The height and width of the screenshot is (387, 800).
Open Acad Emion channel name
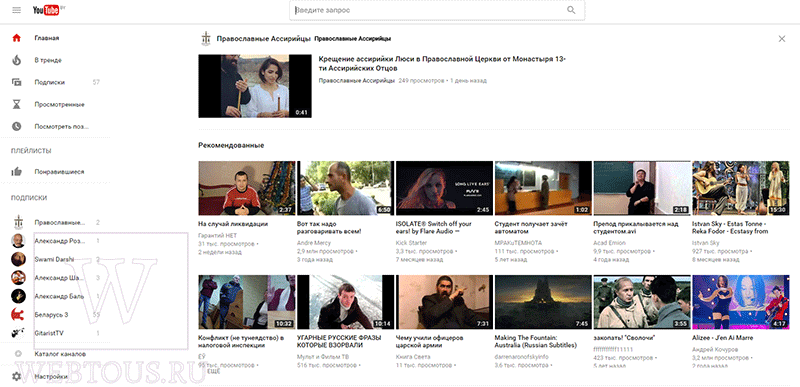(609, 243)
